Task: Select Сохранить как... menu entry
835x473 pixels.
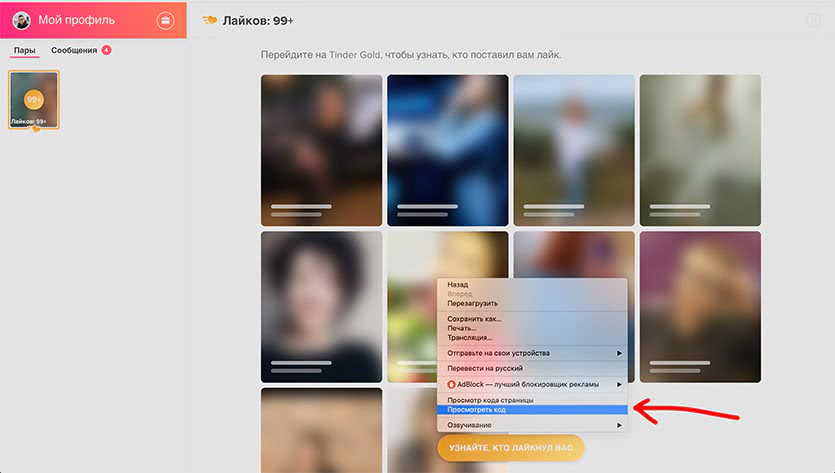Action: (474, 319)
